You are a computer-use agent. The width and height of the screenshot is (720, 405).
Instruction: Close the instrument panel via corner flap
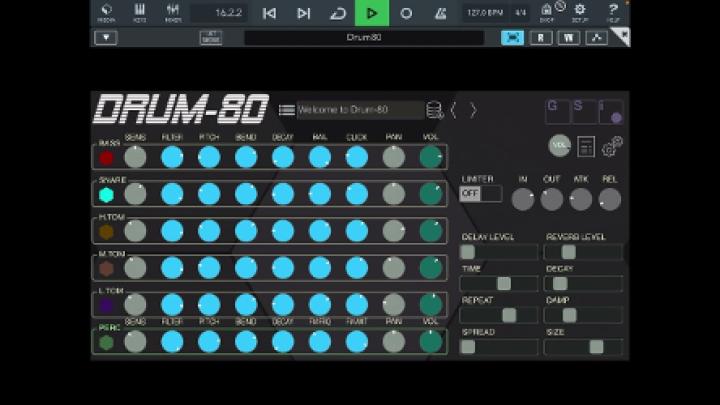click(x=623, y=37)
